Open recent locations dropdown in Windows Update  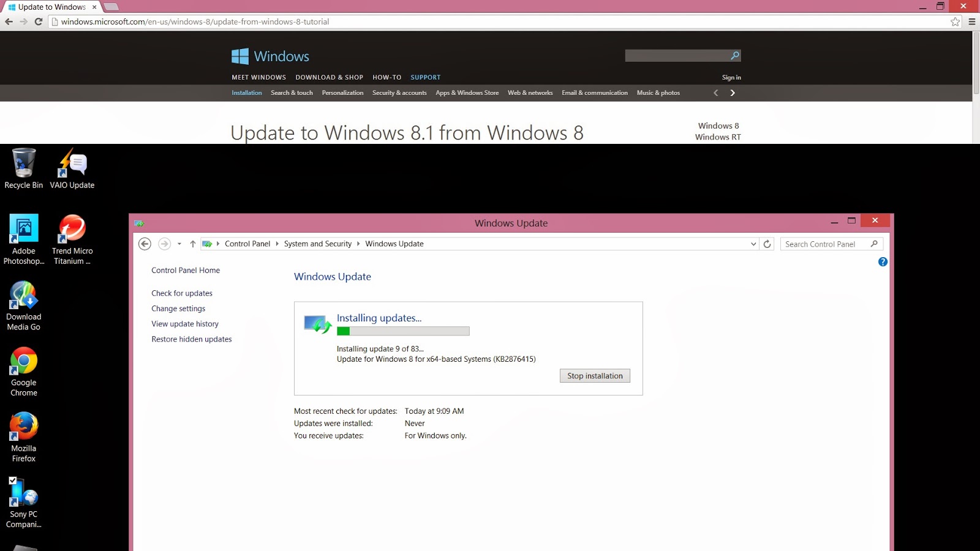179,244
